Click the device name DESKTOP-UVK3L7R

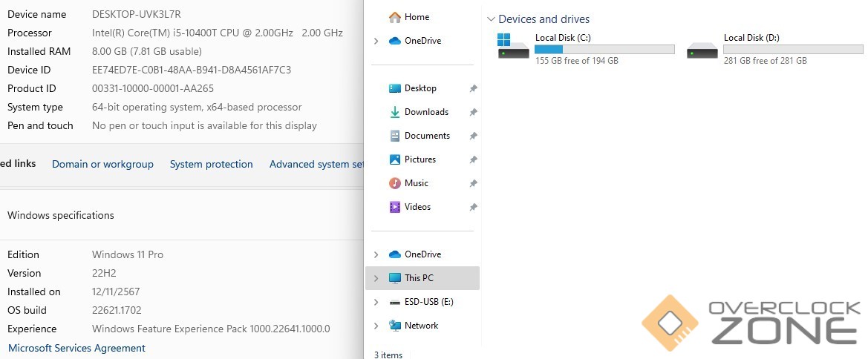136,14
